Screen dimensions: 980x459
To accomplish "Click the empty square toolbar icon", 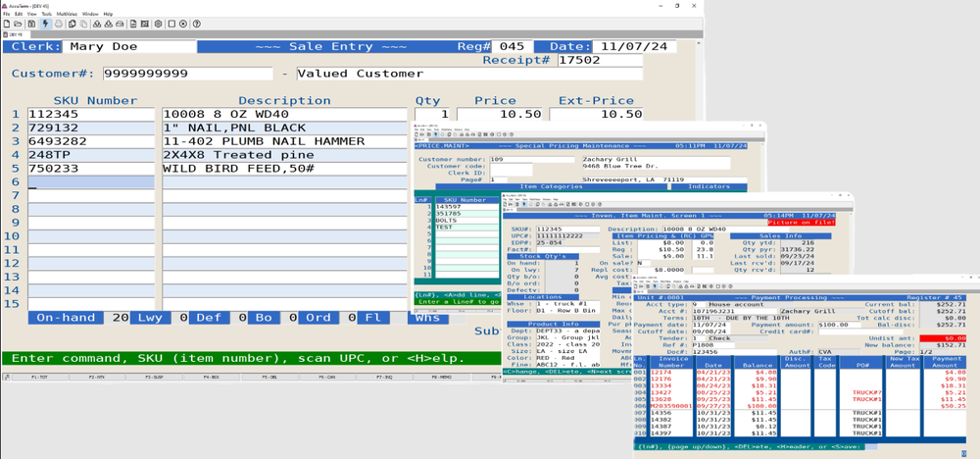I will tap(171, 24).
